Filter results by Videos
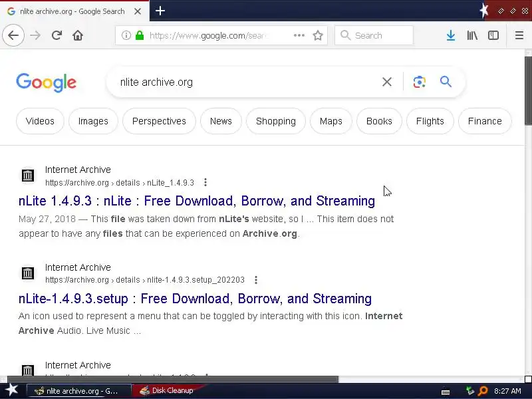Image resolution: width=532 pixels, height=399 pixels. click(x=40, y=121)
